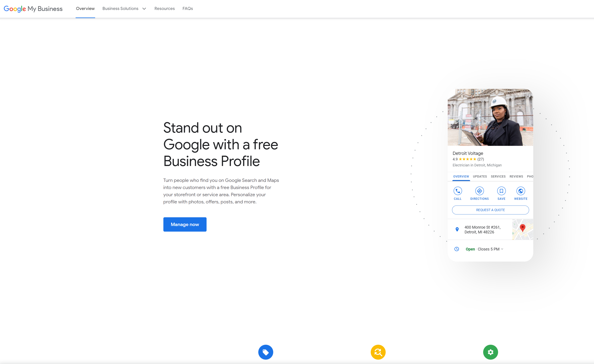Click the Updates tab on business profile
Screen dimensions: 594x364
pos(479,176)
